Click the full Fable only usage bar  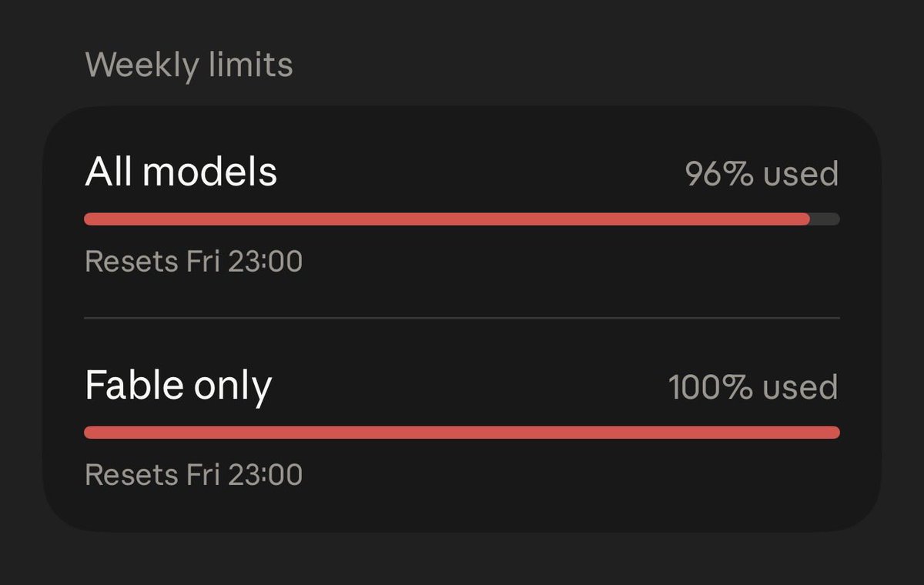(x=462, y=433)
